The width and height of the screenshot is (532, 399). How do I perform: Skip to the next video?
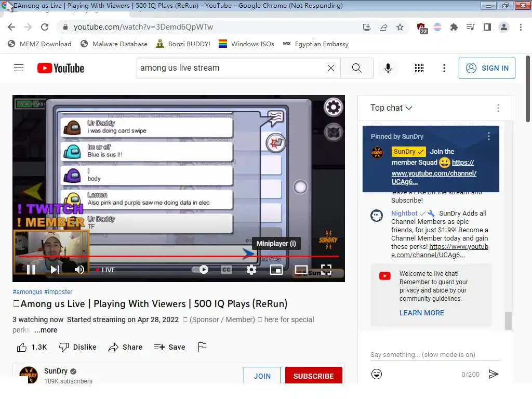click(55, 270)
